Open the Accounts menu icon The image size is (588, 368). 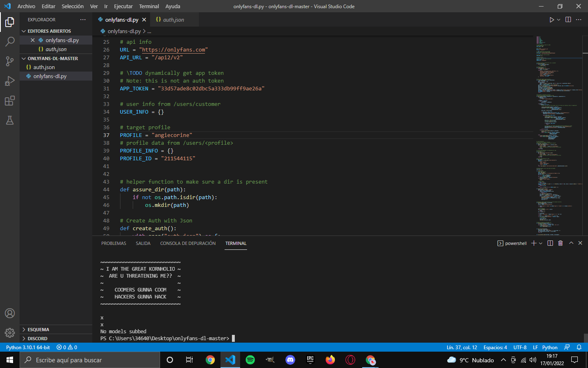coord(10,313)
